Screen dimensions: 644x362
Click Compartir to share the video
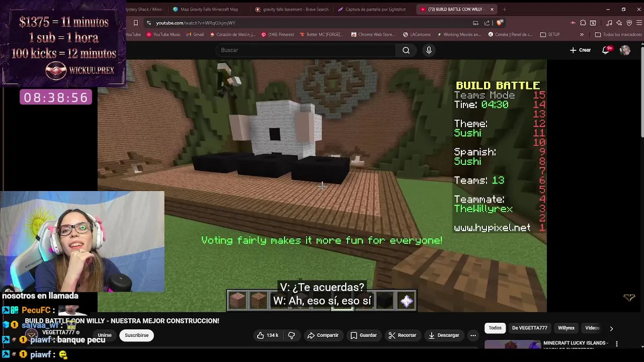[323, 335]
